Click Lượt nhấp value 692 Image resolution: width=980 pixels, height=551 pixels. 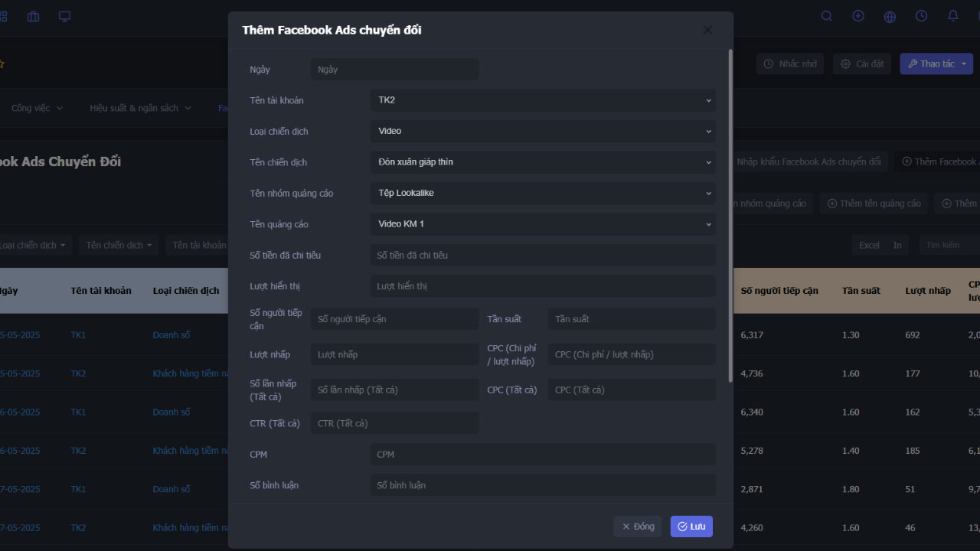click(913, 335)
